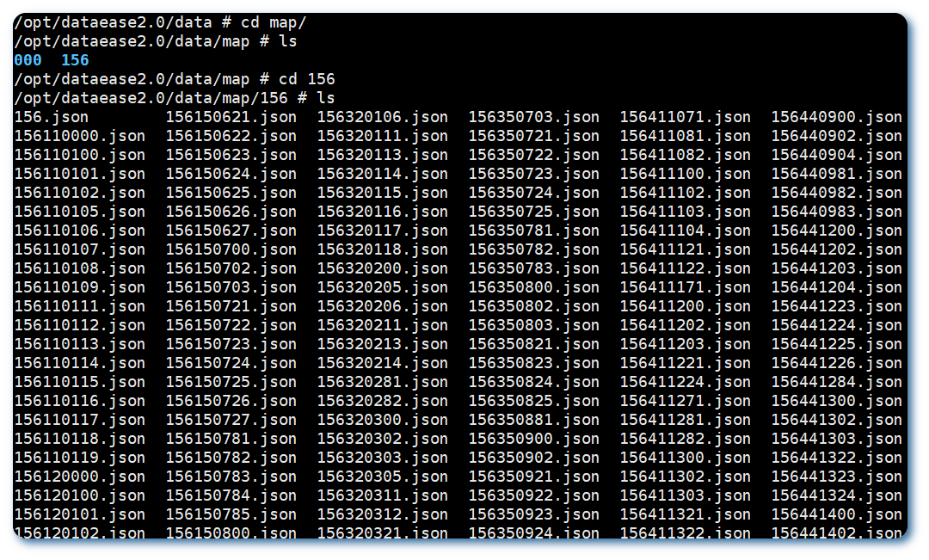Select the 156150781.json file name

[x=231, y=439]
